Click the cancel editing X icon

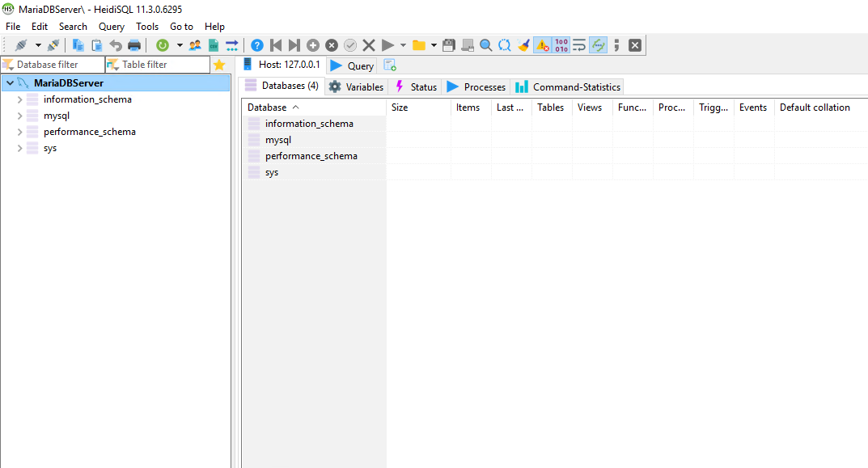coord(369,45)
